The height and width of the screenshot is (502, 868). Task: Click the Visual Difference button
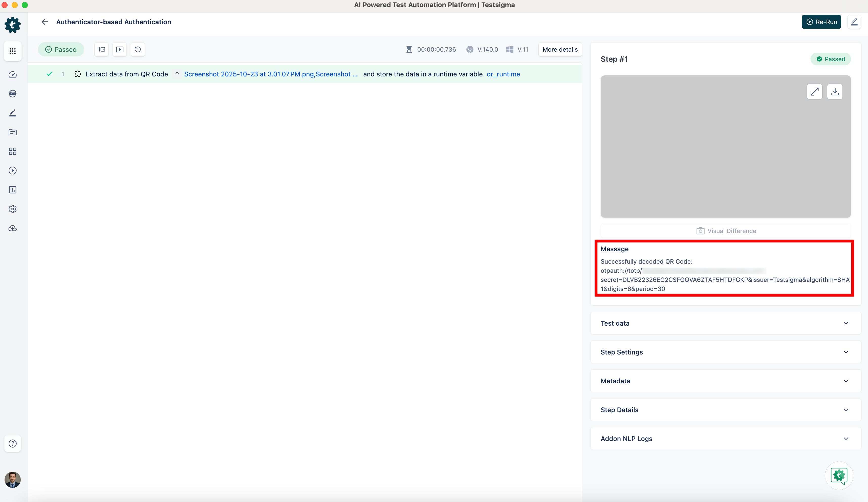point(726,231)
